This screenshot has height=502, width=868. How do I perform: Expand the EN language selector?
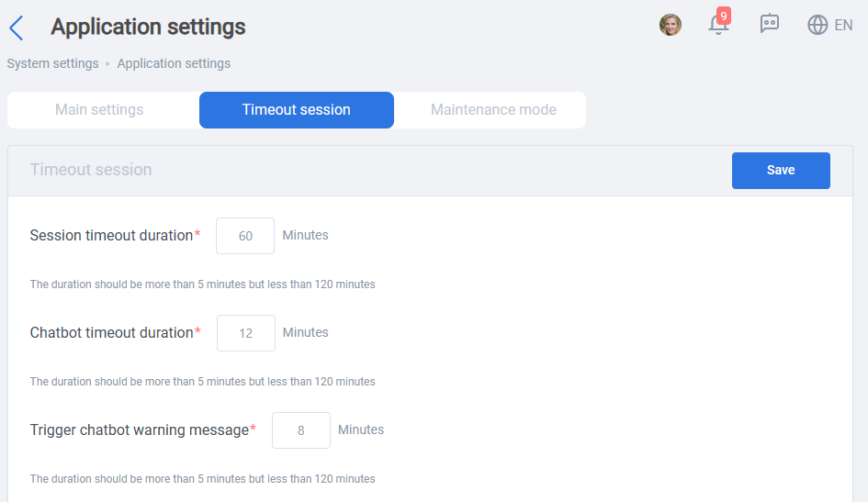(x=843, y=25)
